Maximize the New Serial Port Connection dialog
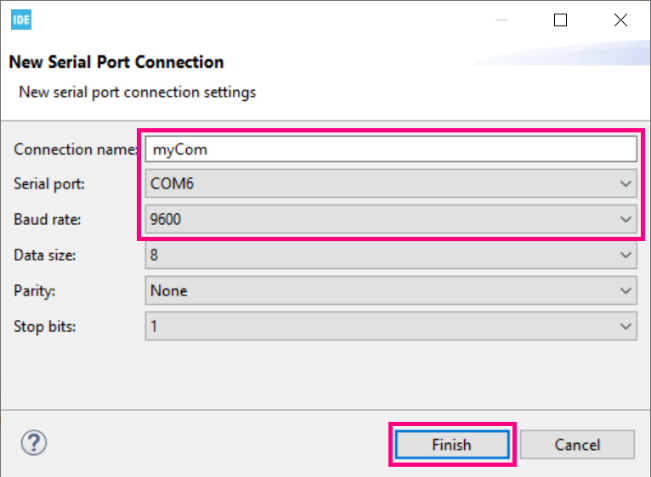This screenshot has height=477, width=651. pos(560,20)
